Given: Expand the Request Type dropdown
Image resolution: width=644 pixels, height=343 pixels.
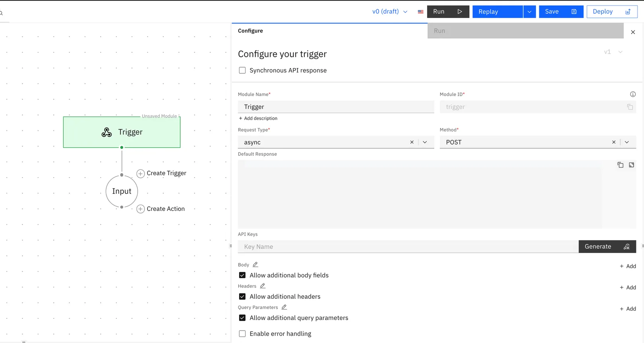Looking at the screenshot, I should click(x=425, y=142).
